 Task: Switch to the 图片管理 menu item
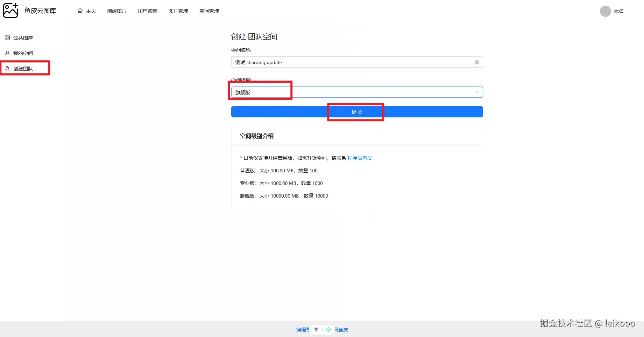pyautogui.click(x=178, y=11)
